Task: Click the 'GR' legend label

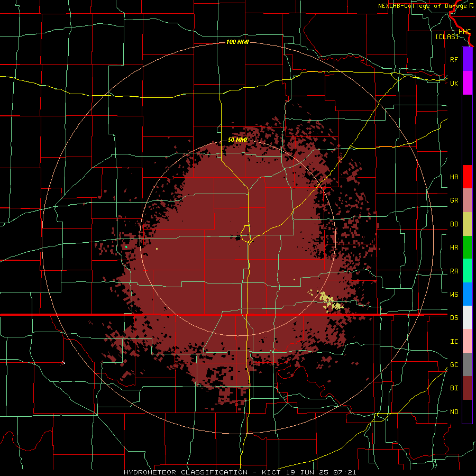Action: tap(454, 200)
